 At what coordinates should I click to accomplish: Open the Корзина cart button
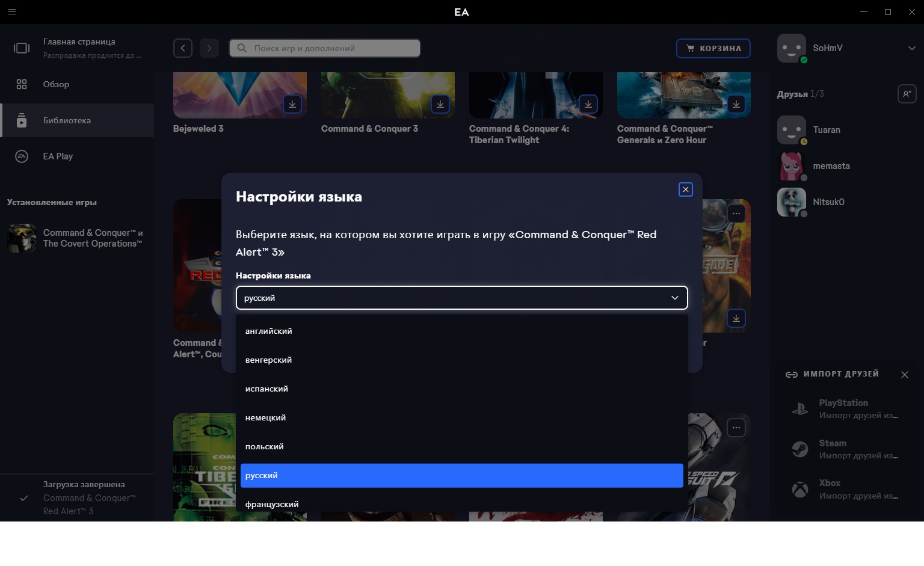click(x=713, y=48)
